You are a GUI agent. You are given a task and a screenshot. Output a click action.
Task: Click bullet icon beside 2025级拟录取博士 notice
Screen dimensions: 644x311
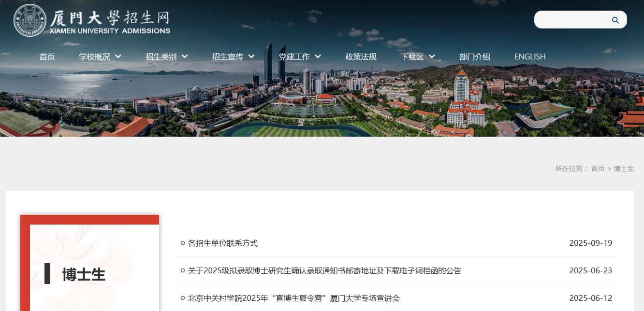tap(182, 270)
